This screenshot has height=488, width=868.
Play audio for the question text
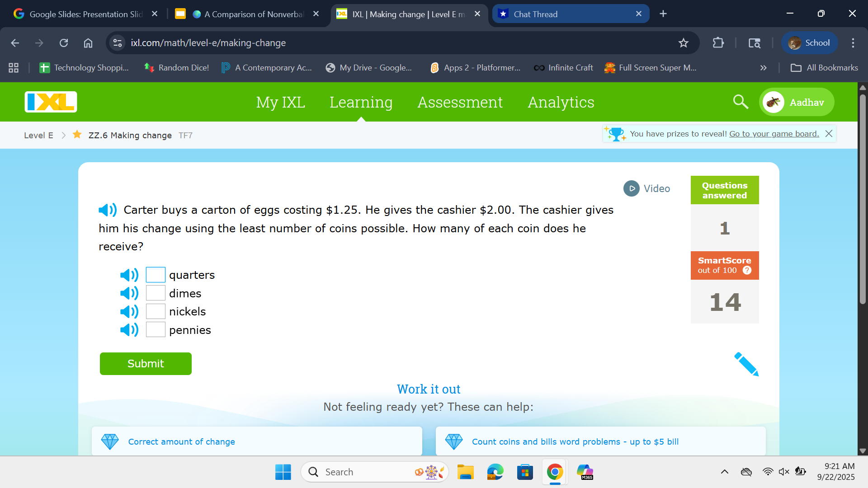tap(108, 210)
